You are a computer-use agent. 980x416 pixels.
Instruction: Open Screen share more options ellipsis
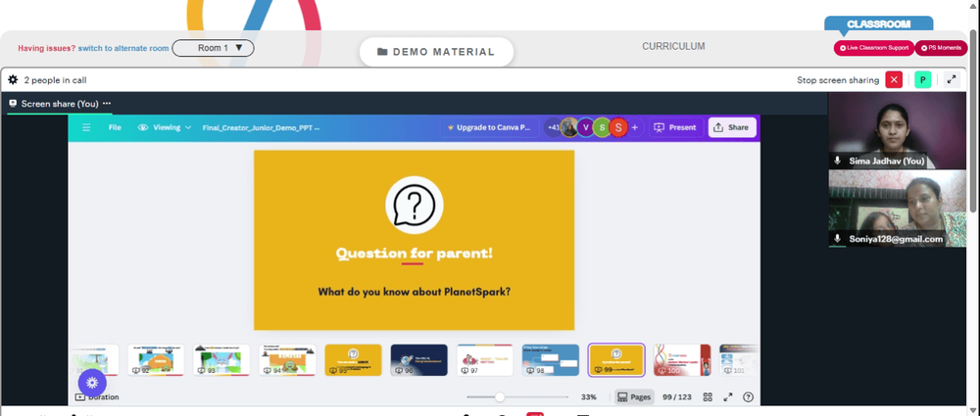[107, 104]
